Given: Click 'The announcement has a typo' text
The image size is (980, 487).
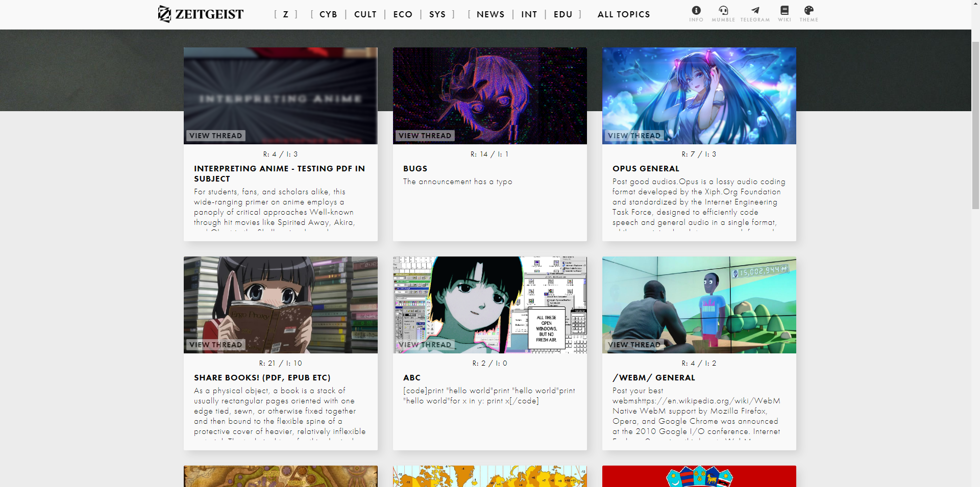Looking at the screenshot, I should point(458,182).
